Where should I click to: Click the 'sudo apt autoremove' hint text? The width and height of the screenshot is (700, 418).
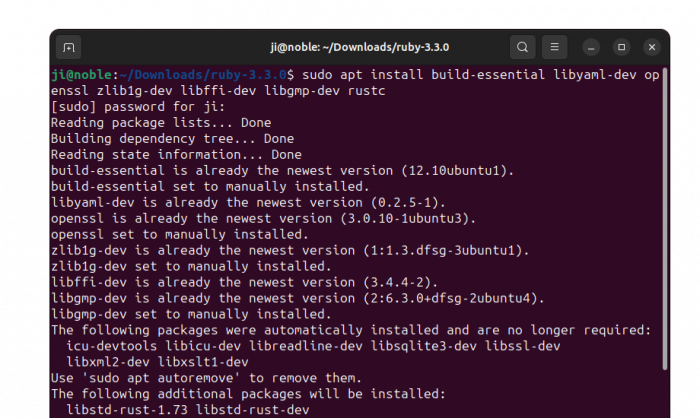pos(169,378)
